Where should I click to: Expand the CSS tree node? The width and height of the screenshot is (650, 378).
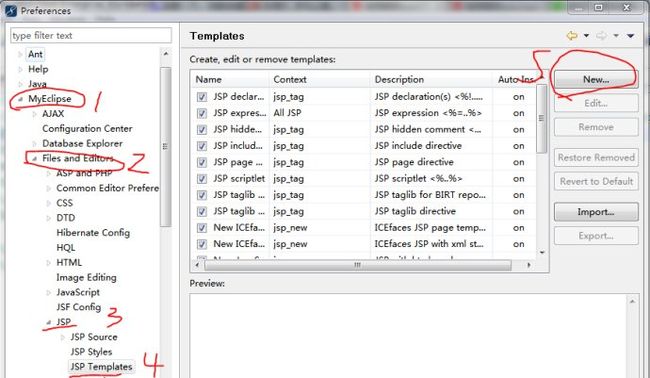[x=49, y=203]
